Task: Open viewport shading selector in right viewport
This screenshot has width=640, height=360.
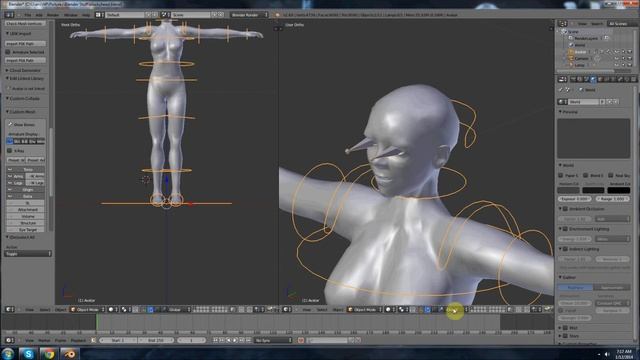Action: 390,309
